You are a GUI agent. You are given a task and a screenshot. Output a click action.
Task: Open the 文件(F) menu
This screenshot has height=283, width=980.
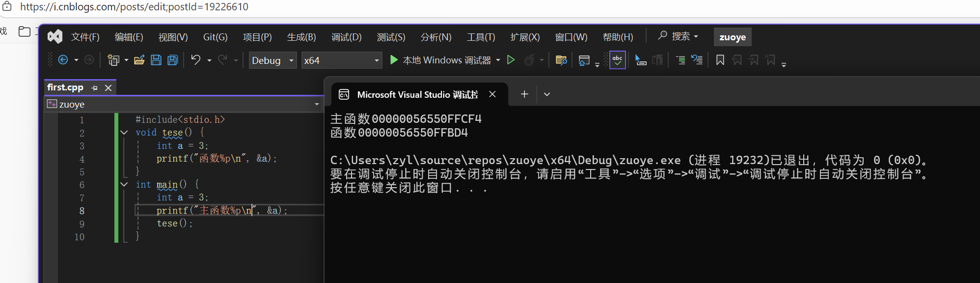(85, 37)
